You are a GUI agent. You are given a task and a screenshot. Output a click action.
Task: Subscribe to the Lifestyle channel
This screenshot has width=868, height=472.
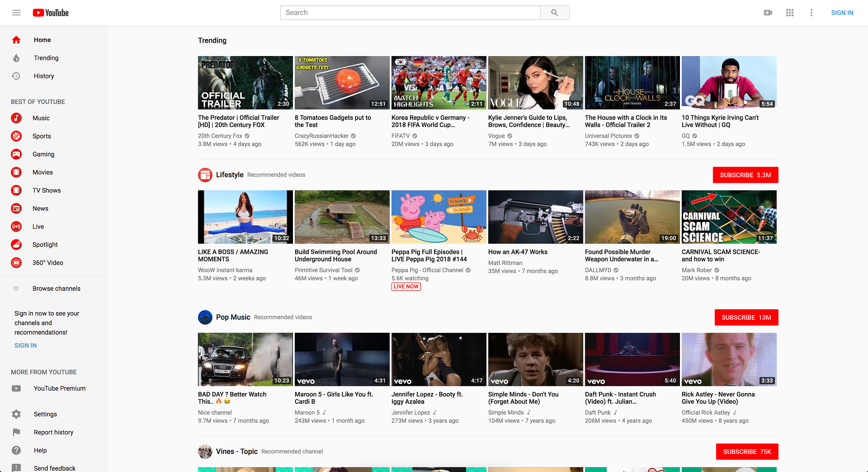pyautogui.click(x=745, y=175)
